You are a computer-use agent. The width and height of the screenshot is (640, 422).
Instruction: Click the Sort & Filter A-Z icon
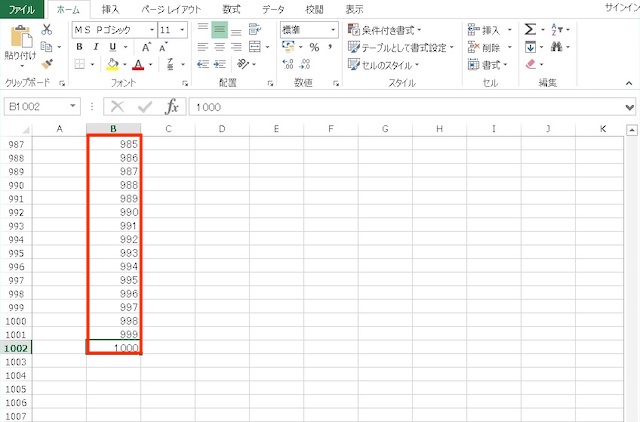(557, 30)
